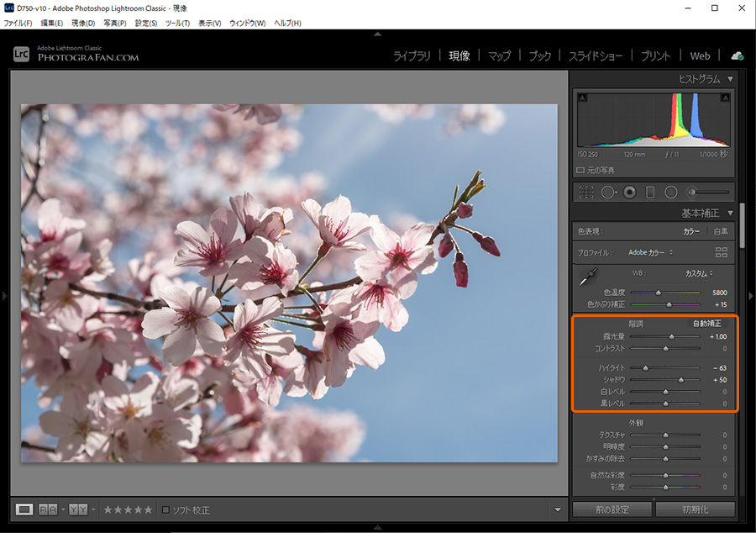Switch to the Web module

point(700,56)
